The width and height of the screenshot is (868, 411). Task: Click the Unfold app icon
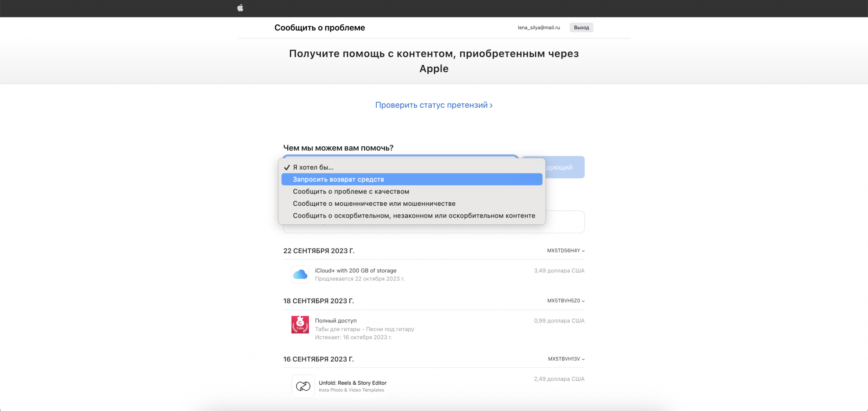303,386
